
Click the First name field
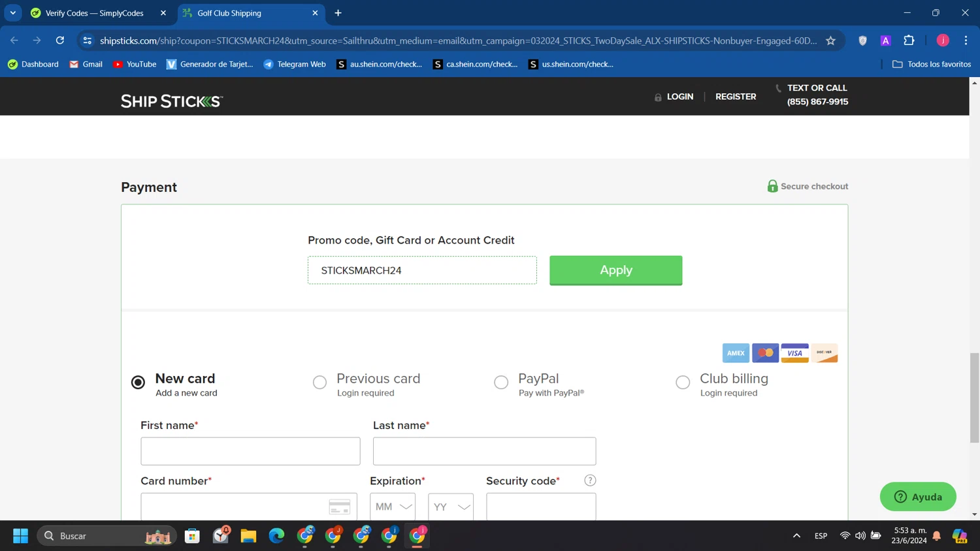point(250,451)
